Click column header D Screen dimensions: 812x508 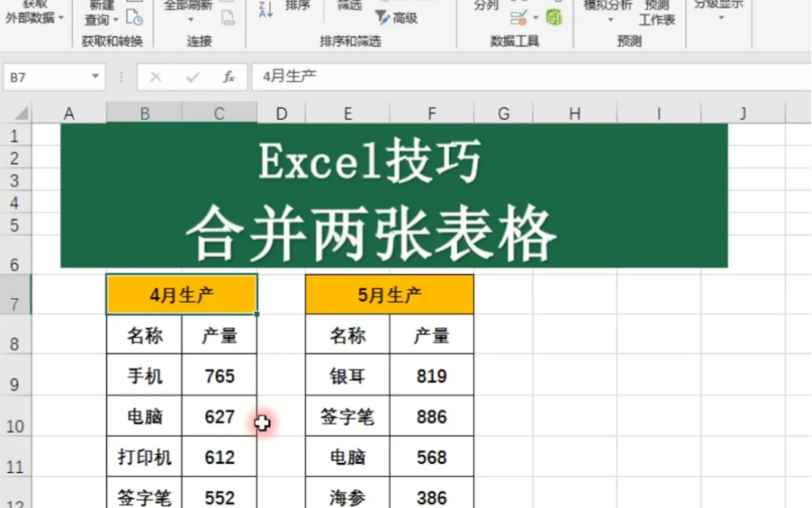point(281,113)
